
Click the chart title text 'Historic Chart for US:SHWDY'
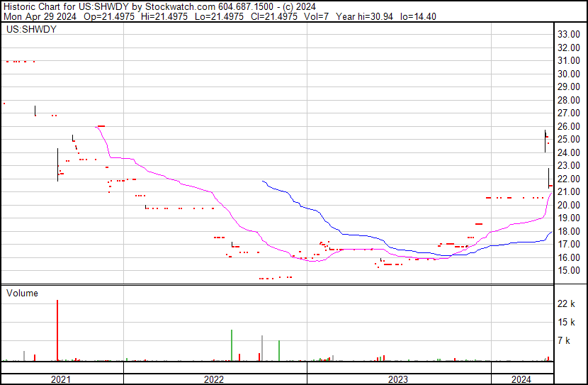(67, 7)
